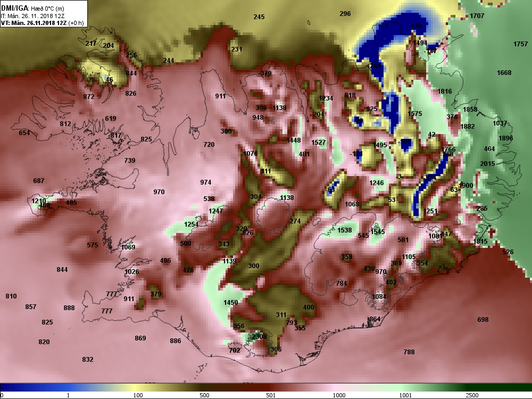The width and height of the screenshot is (532, 399).
Task: Click the map value 698
Action: (483, 319)
